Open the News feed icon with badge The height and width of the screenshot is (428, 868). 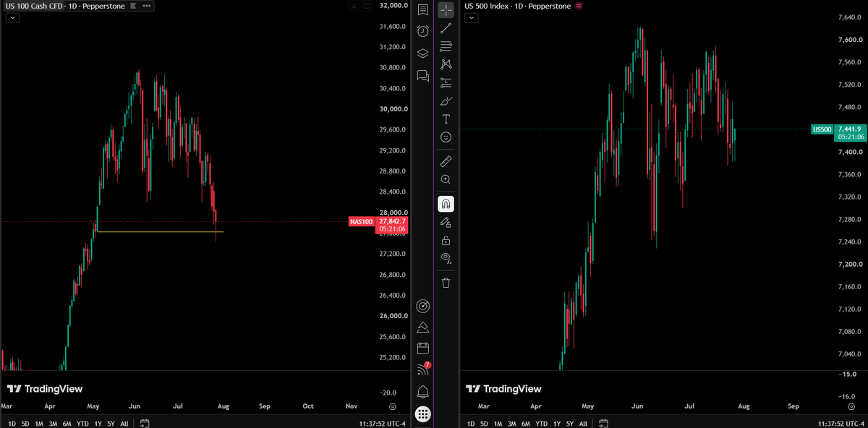423,370
